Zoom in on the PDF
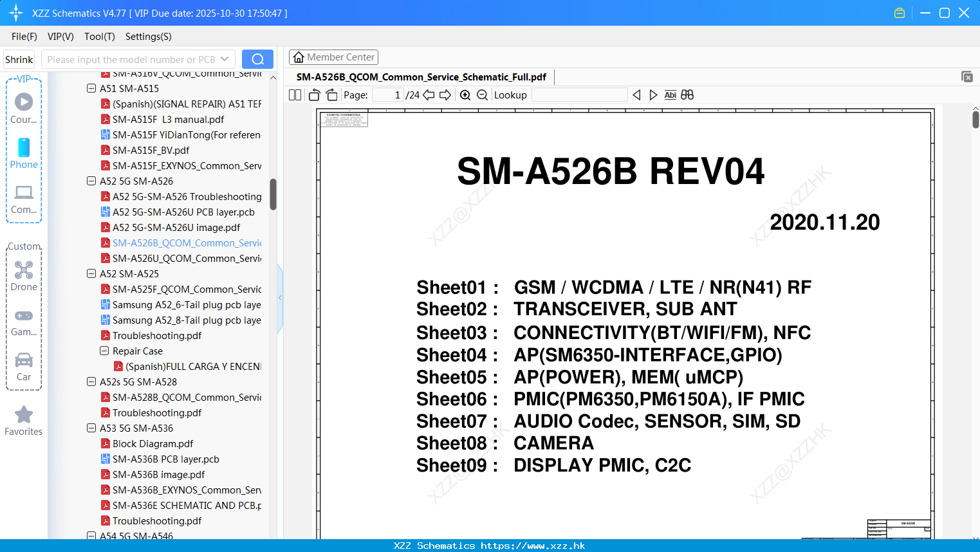 (465, 95)
